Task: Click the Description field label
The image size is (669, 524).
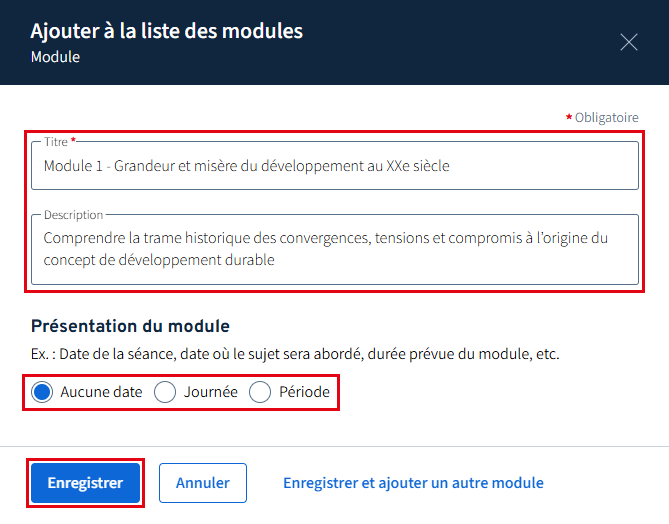Action: click(x=73, y=214)
